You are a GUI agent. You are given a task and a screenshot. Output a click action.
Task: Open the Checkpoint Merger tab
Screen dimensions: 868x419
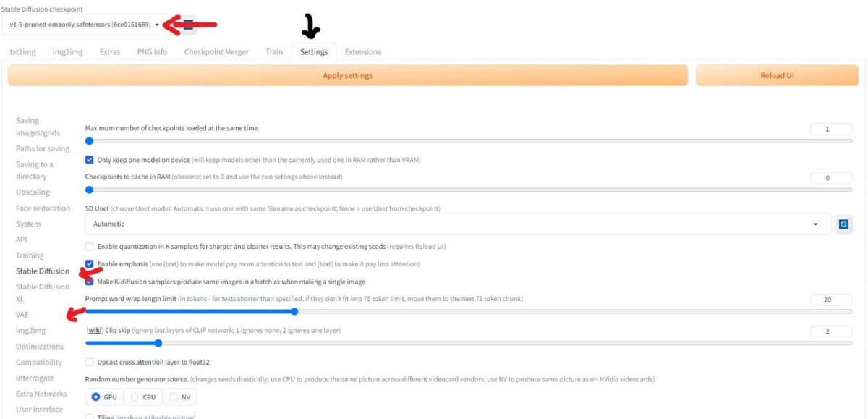coord(216,52)
